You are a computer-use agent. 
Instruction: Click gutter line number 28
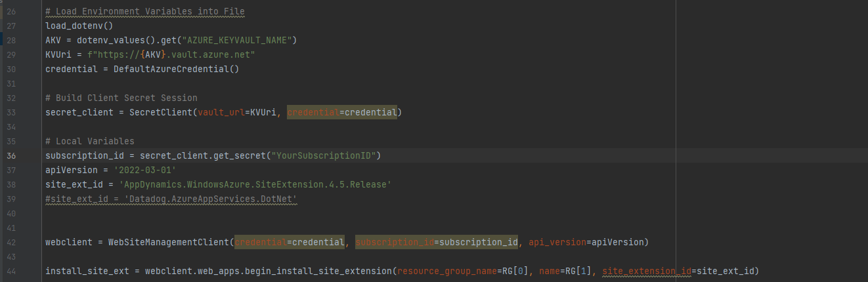coord(11,40)
